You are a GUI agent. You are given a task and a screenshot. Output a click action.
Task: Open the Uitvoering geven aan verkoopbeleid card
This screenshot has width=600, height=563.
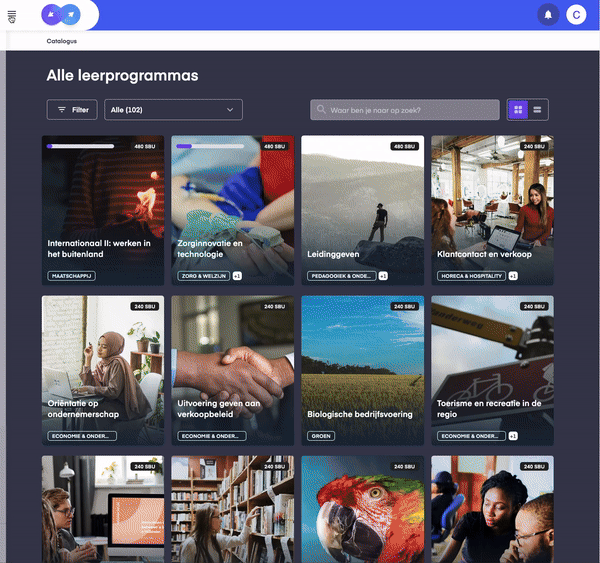point(233,370)
